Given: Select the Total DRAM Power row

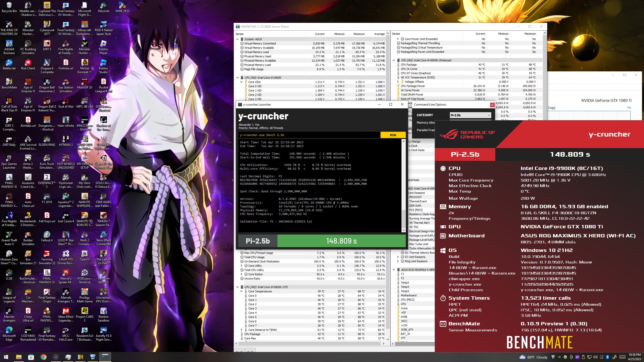Looking at the screenshot, I should pyautogui.click(x=467, y=95).
